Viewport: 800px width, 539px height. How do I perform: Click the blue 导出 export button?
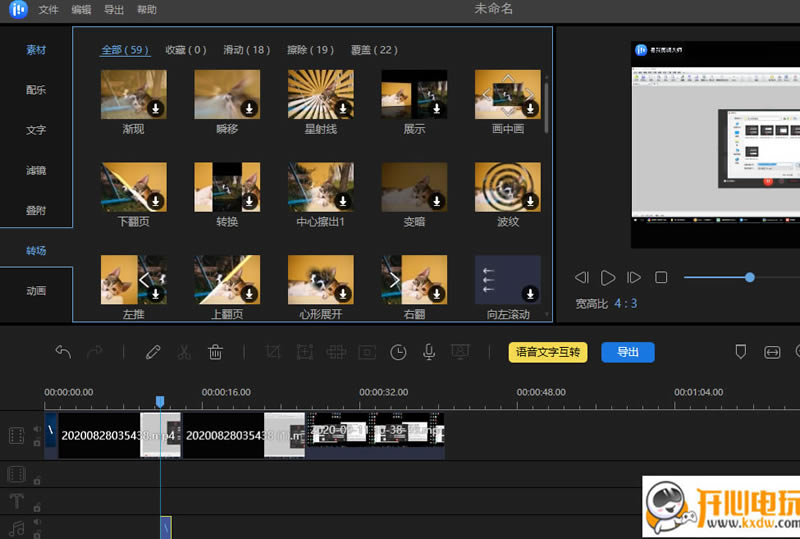point(627,352)
